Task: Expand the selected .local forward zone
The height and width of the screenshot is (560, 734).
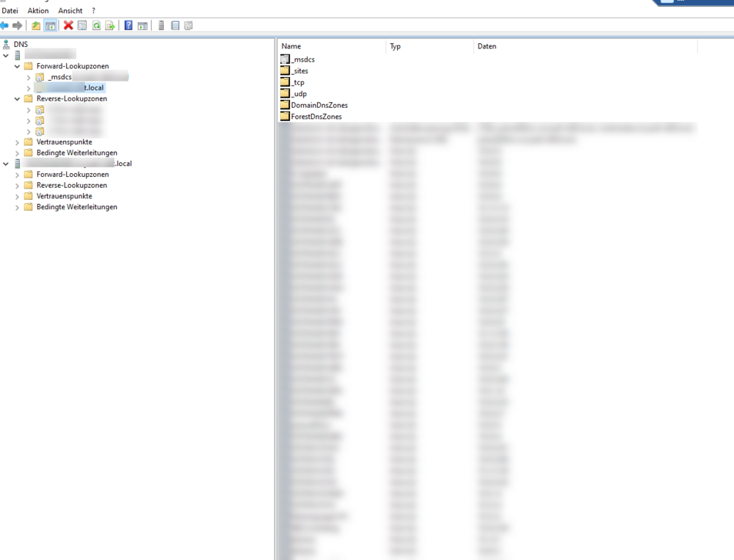Action: point(29,88)
